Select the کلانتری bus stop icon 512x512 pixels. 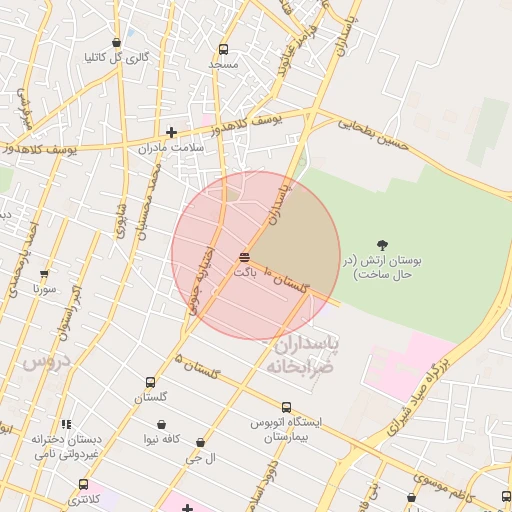point(84,484)
